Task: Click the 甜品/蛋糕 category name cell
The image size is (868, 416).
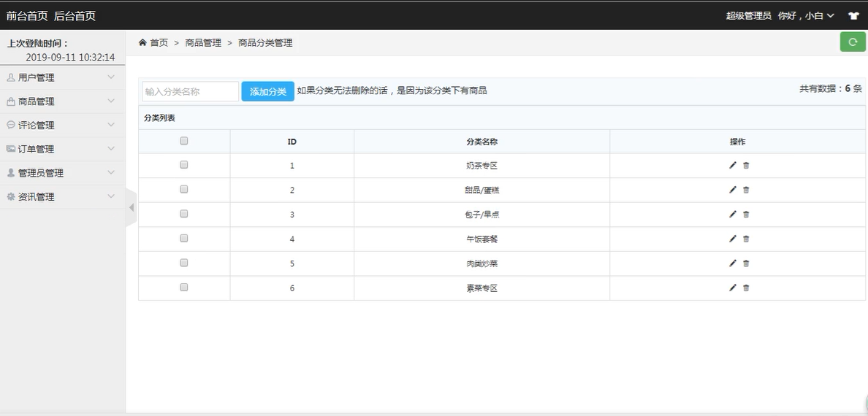Action: click(482, 190)
